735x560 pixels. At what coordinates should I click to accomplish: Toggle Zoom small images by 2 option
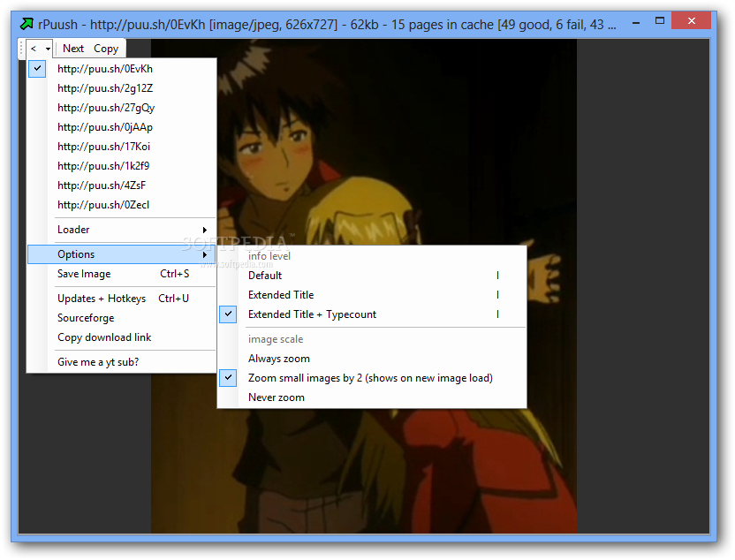(x=372, y=378)
